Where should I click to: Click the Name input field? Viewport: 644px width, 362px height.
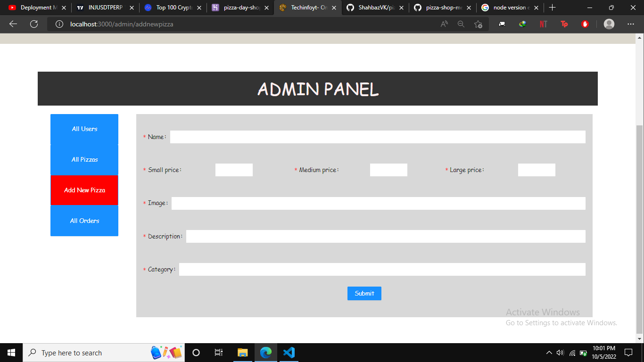click(377, 137)
